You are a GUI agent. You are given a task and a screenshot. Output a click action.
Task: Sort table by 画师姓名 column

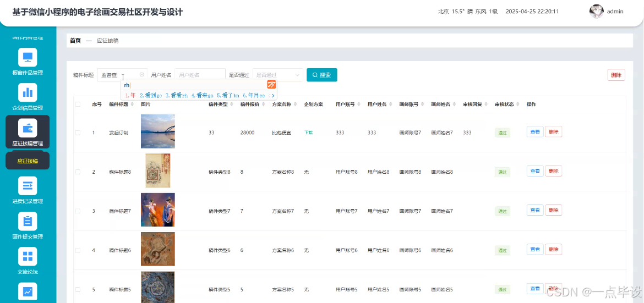pos(455,104)
